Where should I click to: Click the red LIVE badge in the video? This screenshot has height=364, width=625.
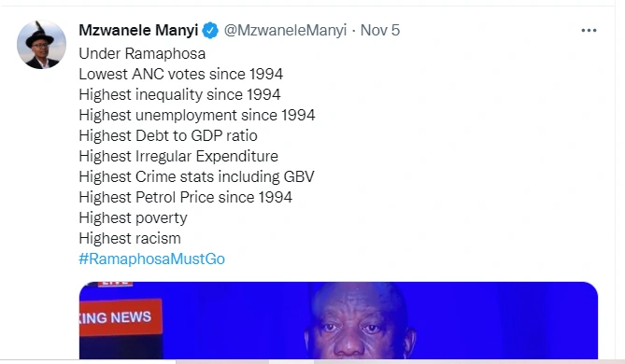click(115, 283)
